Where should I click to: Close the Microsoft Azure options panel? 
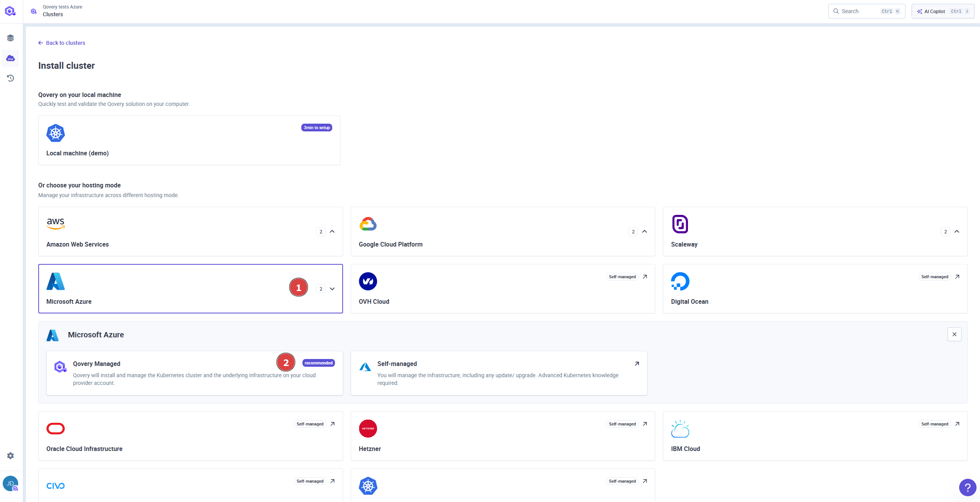(955, 334)
